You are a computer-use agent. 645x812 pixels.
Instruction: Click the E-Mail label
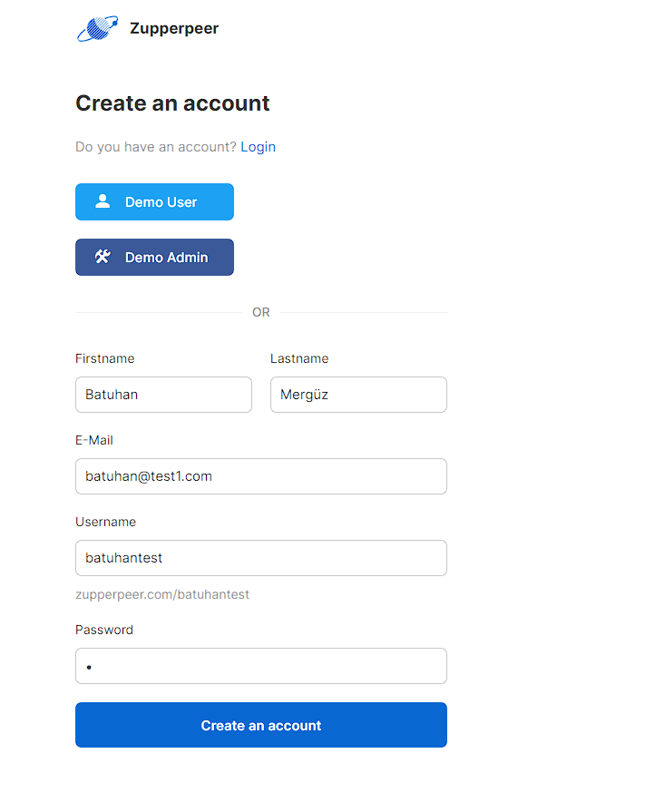tap(94, 440)
